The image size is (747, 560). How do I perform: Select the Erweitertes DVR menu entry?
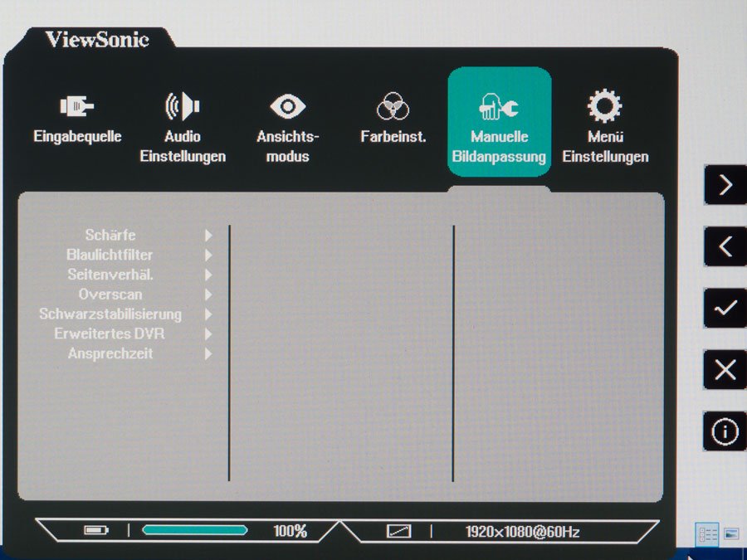[110, 334]
